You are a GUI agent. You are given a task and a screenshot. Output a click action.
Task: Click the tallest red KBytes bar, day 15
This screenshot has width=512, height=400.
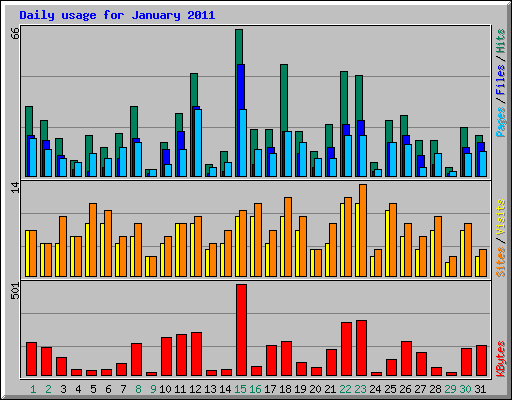click(242, 330)
